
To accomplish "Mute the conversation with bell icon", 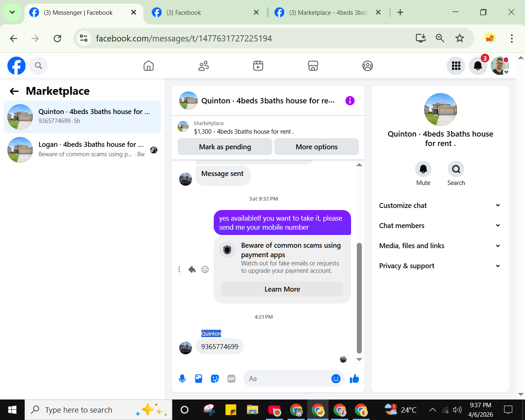I will (x=423, y=169).
